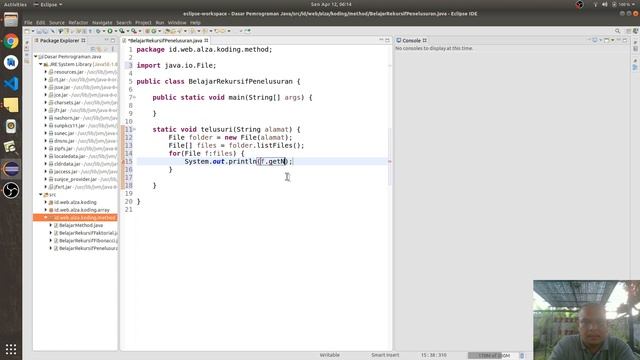Click the error mark in overview ruler

click(389, 162)
